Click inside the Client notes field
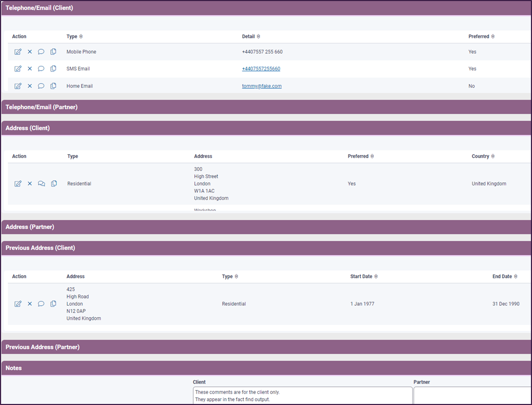The image size is (532, 405). (x=302, y=395)
